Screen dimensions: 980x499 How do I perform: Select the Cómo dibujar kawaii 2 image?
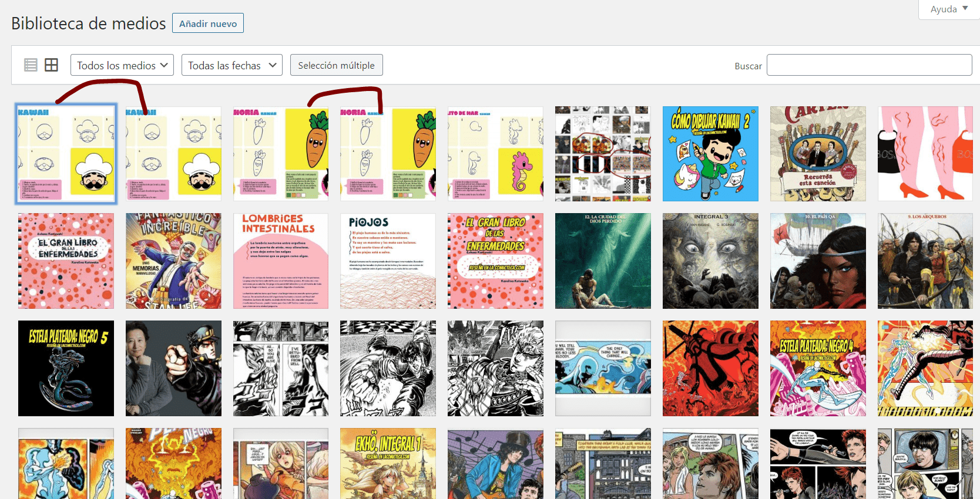[x=710, y=154]
